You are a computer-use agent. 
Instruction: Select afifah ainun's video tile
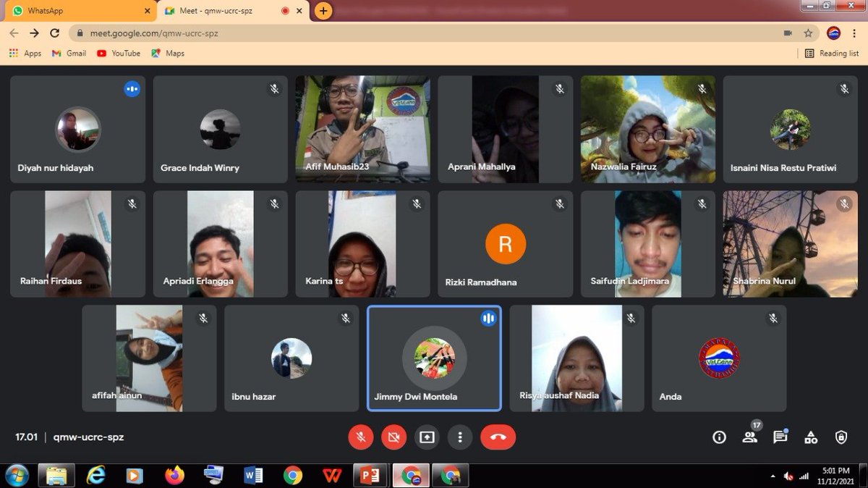149,358
